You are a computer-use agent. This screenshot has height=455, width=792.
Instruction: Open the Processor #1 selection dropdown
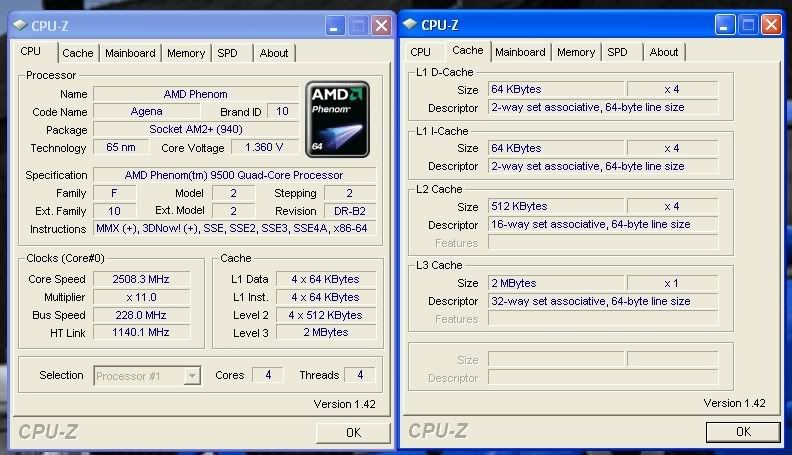(192, 376)
